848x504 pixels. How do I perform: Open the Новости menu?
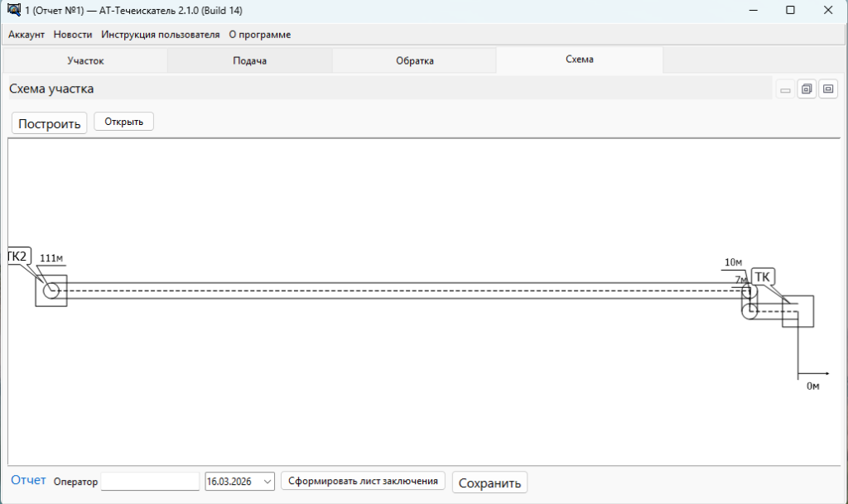(x=73, y=35)
